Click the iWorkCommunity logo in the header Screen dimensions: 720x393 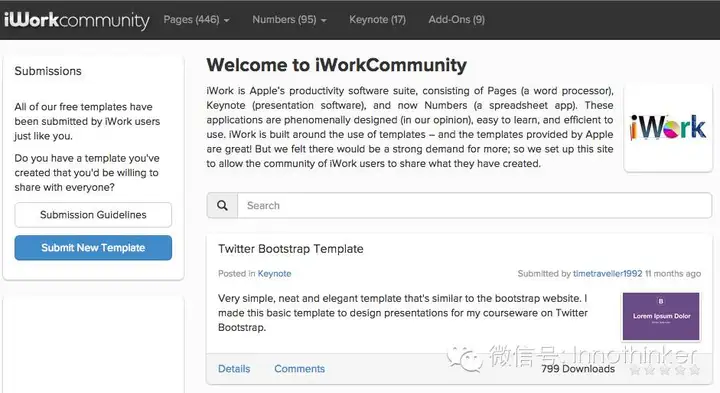(x=77, y=20)
